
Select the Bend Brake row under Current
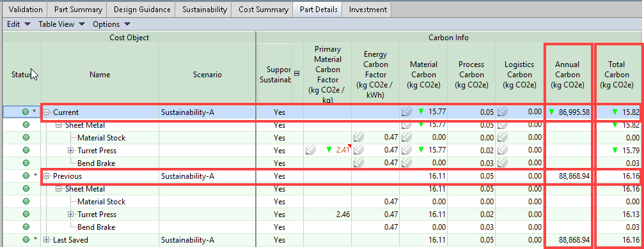click(322, 163)
